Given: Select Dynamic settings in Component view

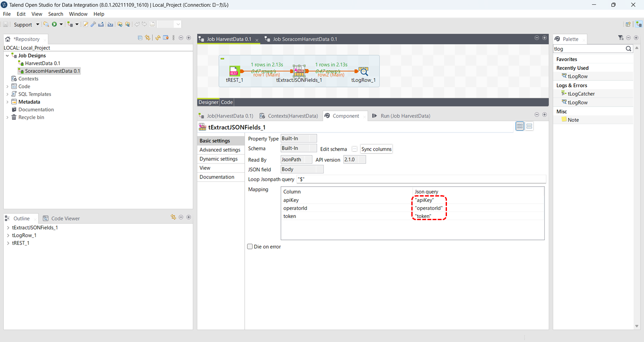Looking at the screenshot, I should [x=219, y=159].
